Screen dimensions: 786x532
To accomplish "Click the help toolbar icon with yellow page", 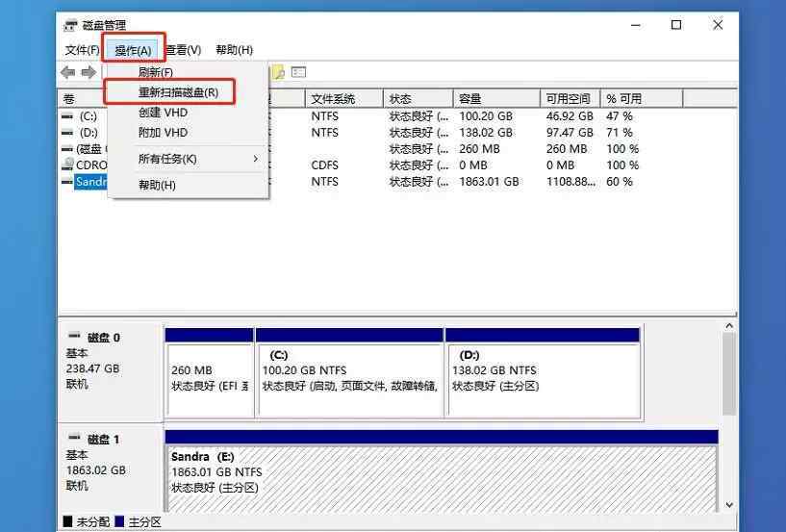I will tap(278, 72).
